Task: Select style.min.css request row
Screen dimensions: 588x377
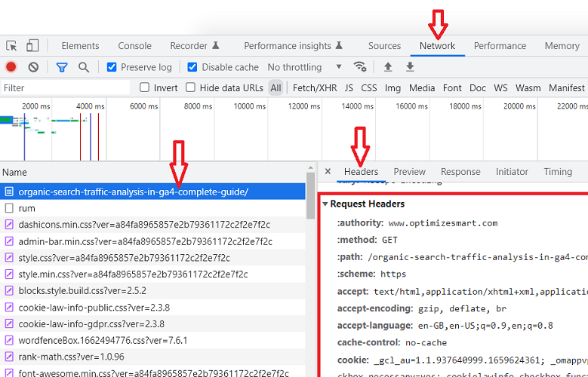Action: 152,274
